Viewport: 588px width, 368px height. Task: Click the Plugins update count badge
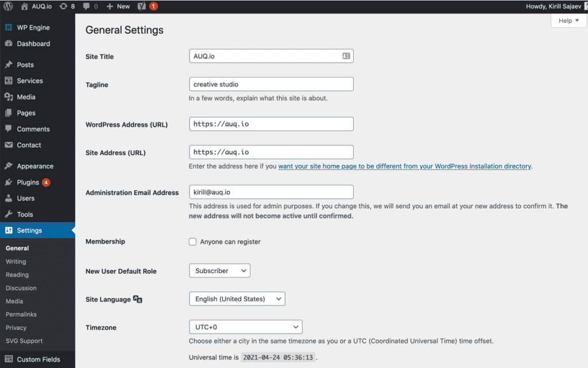click(x=46, y=182)
